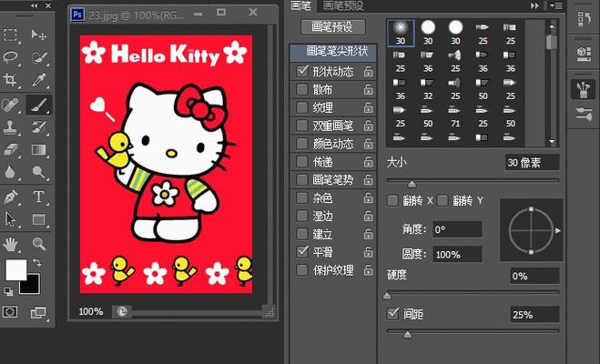Image resolution: width=600 pixels, height=364 pixels.
Task: Select the Eyedropper tool
Action: point(38,79)
